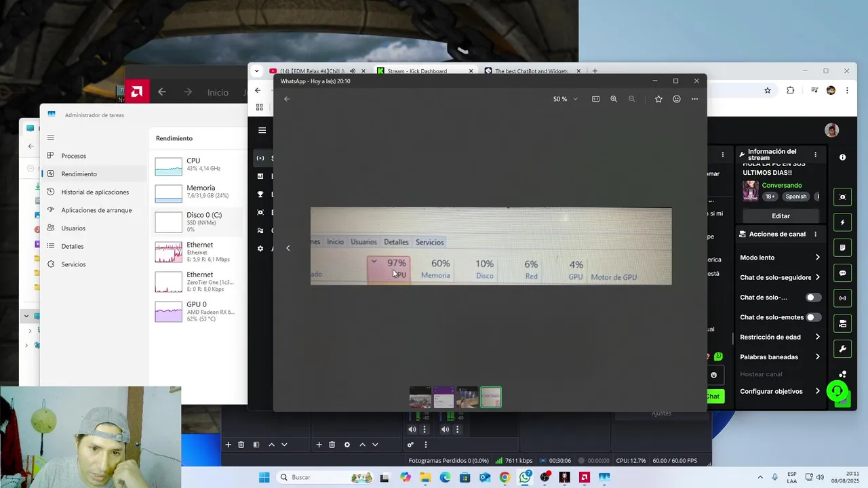Select the first thumbnail in viewer strip
This screenshot has height=488, width=868.
point(420,397)
